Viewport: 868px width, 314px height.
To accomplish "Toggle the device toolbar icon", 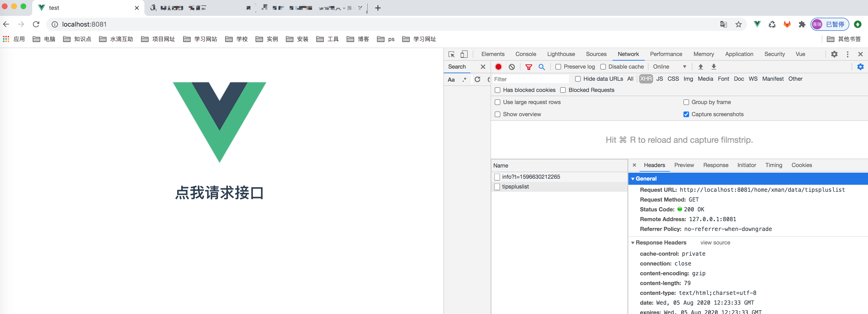I will coord(464,54).
